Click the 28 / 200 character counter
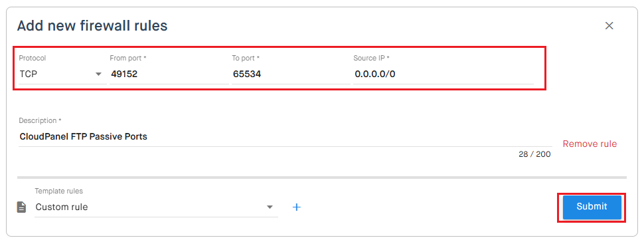Screen dimensions: 644x242 tap(534, 155)
